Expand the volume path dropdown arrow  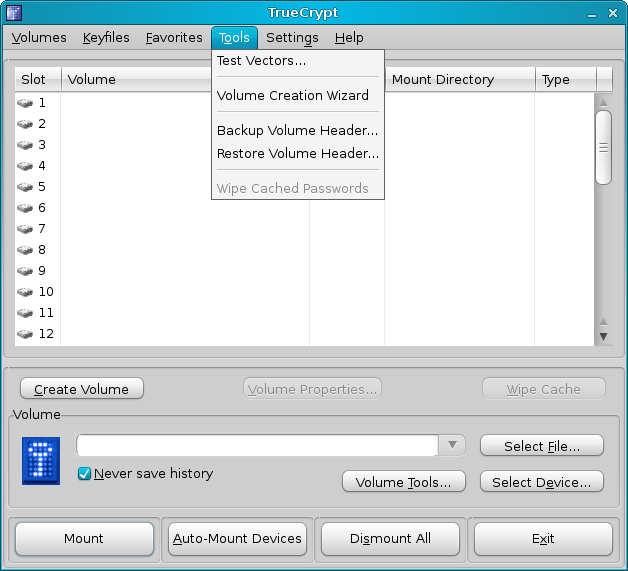[453, 445]
